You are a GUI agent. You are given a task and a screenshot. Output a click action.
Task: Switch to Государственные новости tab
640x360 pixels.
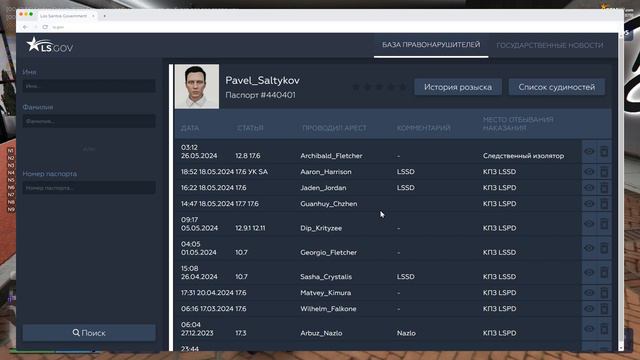point(549,45)
